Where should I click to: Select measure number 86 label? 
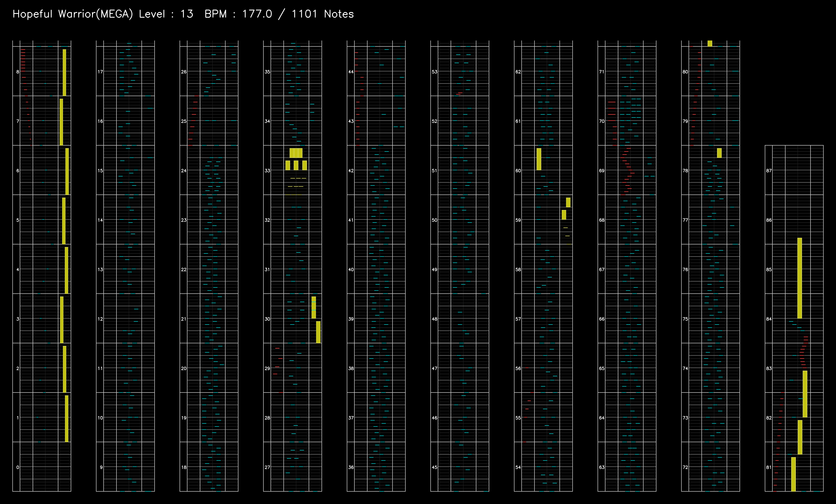[769, 220]
